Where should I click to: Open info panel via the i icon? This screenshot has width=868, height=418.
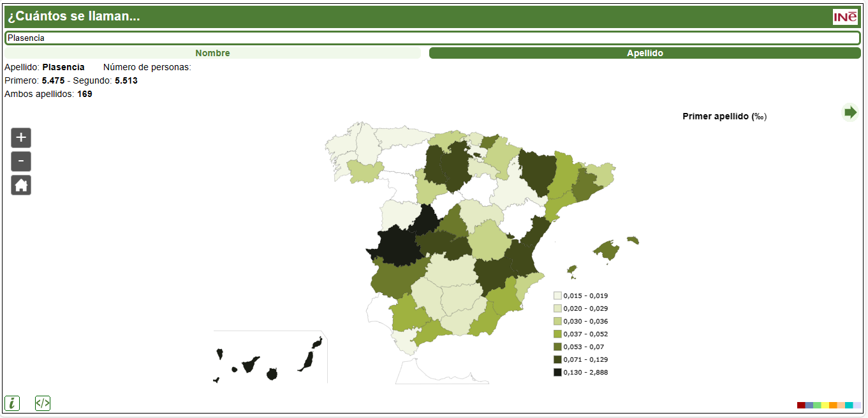11,403
